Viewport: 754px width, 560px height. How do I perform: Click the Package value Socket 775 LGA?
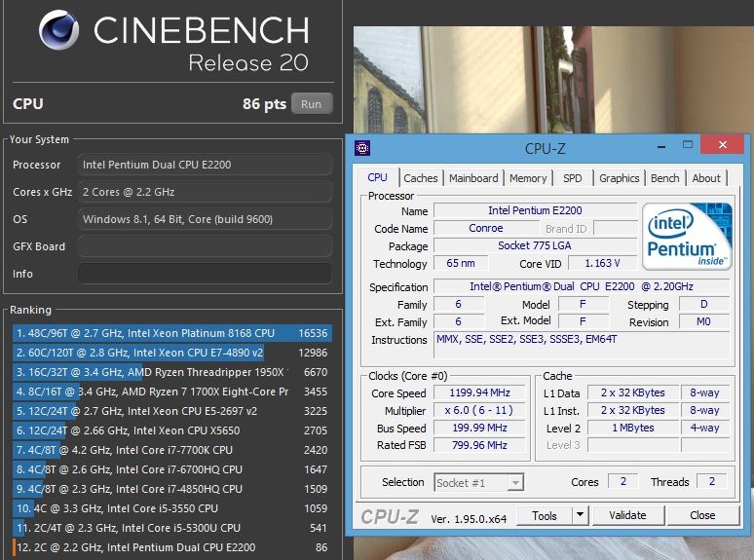(535, 245)
